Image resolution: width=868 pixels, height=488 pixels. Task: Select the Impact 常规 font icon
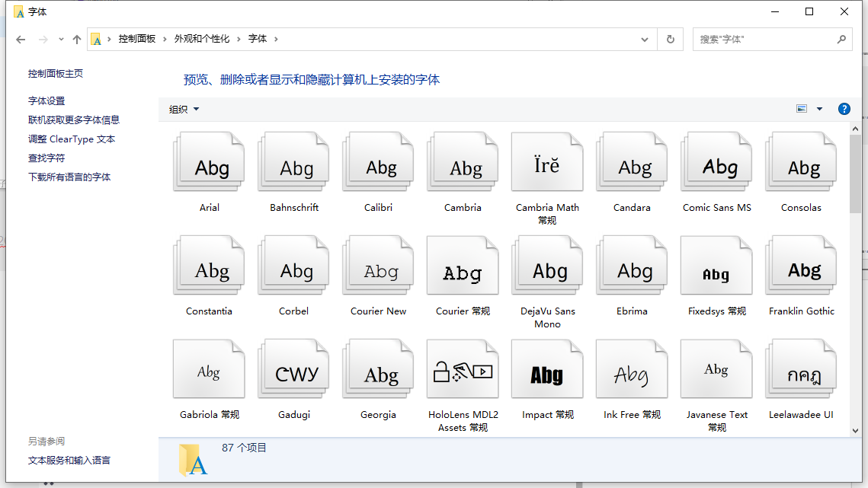546,368
